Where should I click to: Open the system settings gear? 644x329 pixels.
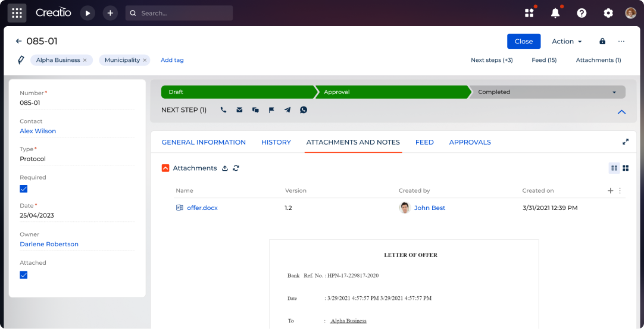pyautogui.click(x=608, y=13)
